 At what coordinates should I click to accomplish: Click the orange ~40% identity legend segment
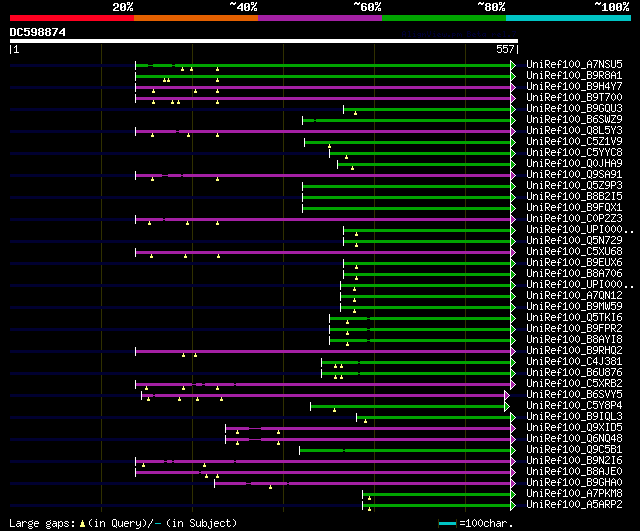pos(196,18)
